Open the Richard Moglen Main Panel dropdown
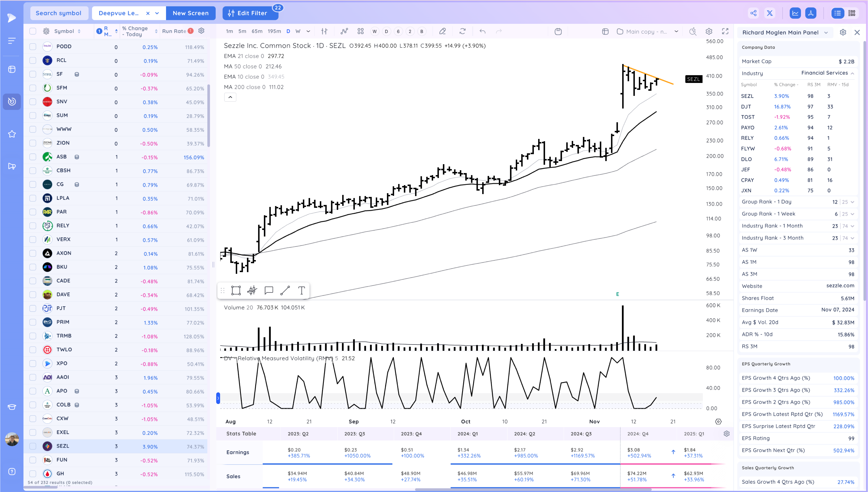868x492 pixels. pos(826,32)
